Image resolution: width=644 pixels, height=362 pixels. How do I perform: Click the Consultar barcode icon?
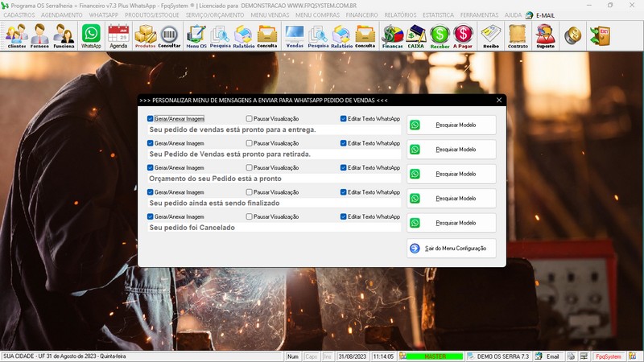pos(169,36)
